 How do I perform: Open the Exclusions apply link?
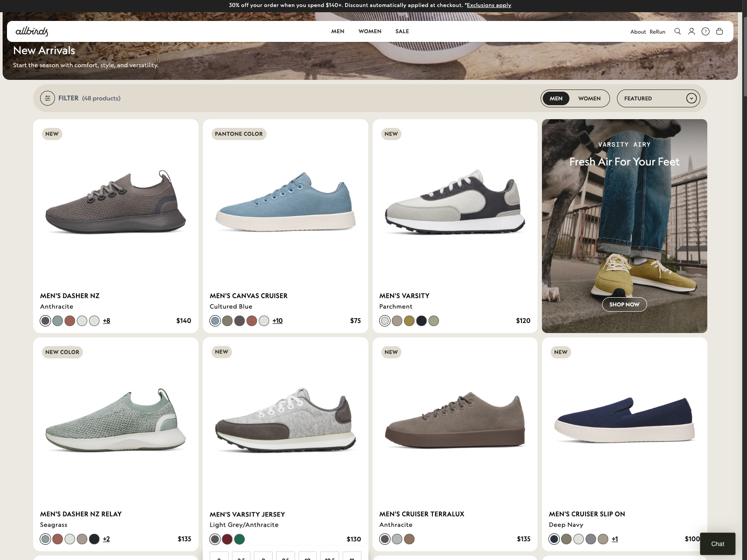[489, 5]
